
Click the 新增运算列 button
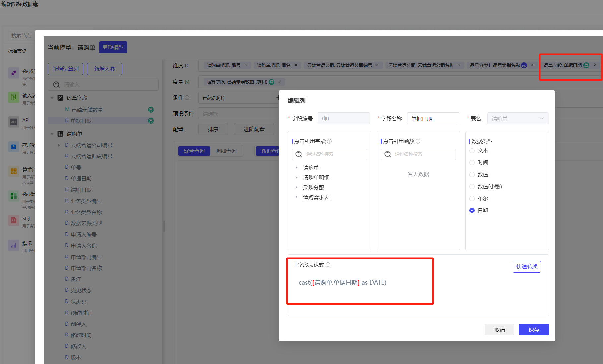click(x=65, y=69)
